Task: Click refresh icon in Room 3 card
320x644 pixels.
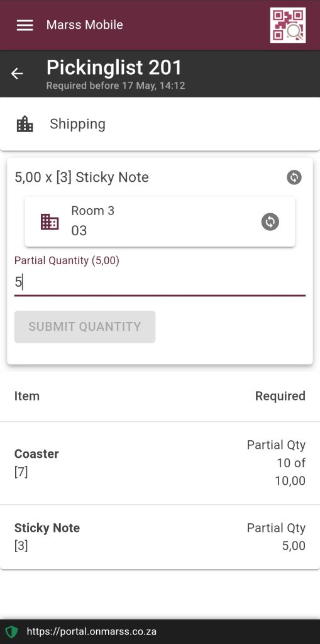Action: click(x=270, y=222)
